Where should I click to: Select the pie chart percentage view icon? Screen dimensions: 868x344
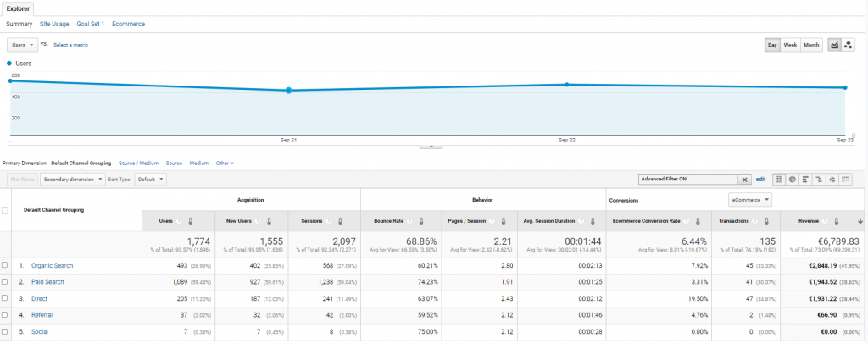[792, 180]
